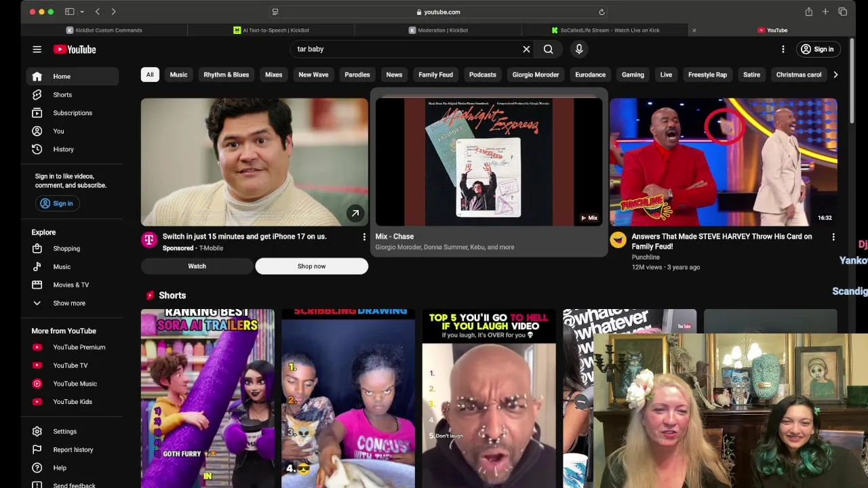The image size is (868, 488).
Task: Open the Mix - Chase thumbnail
Action: coord(488,162)
